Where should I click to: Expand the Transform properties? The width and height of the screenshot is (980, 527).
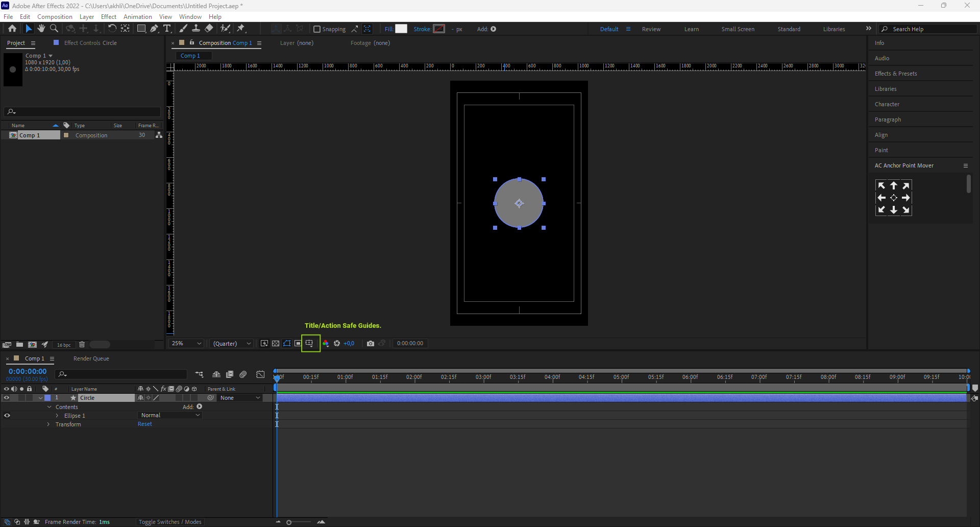48,424
